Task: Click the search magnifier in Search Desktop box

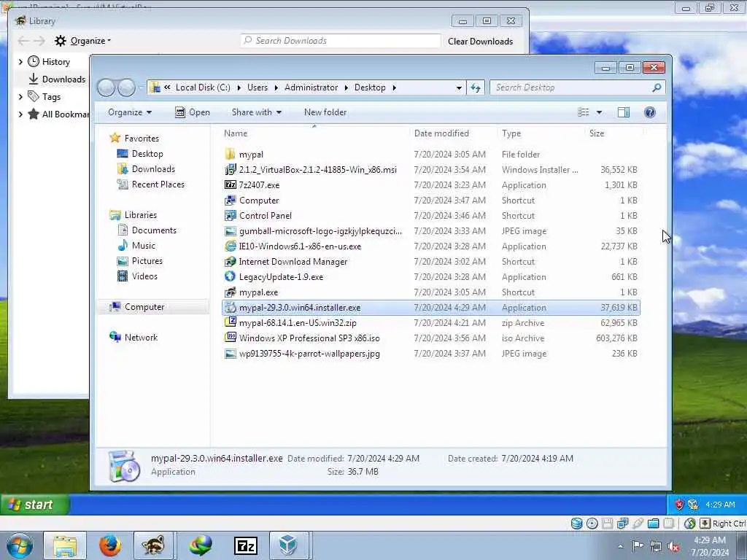Action: (x=657, y=87)
